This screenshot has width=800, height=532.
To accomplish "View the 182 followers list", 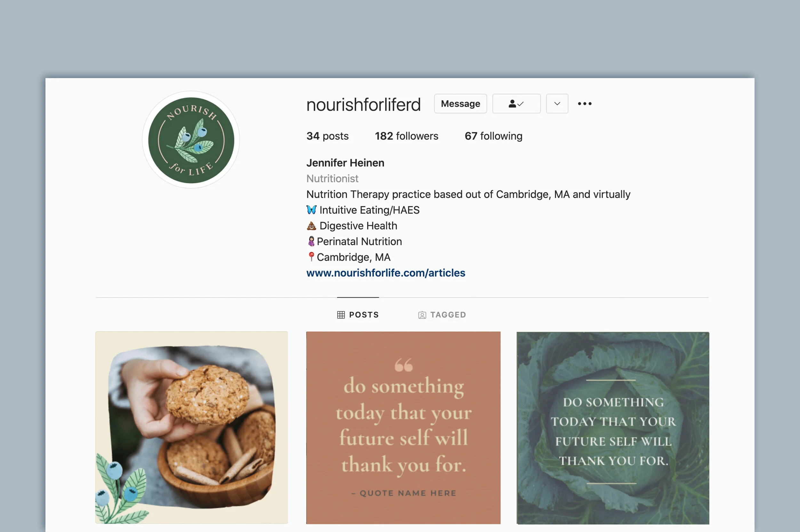I will (406, 136).
